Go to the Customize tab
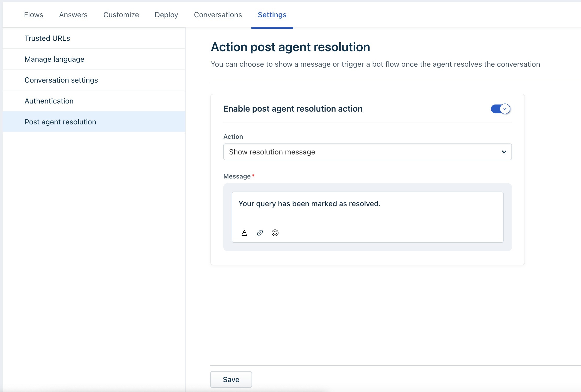The width and height of the screenshot is (581, 392). tap(121, 15)
